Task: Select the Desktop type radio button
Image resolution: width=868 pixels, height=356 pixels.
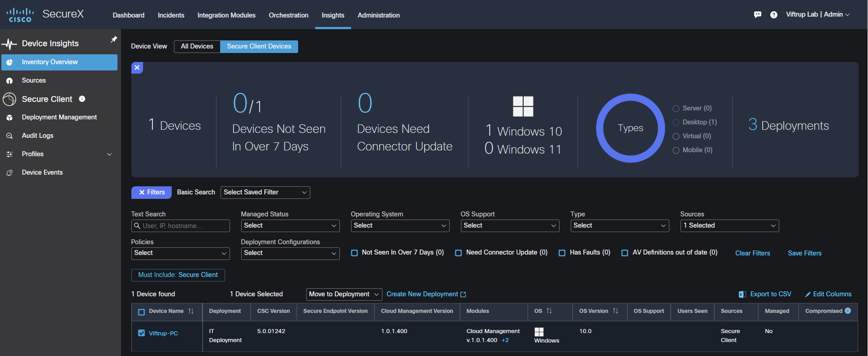Action: [x=676, y=123]
